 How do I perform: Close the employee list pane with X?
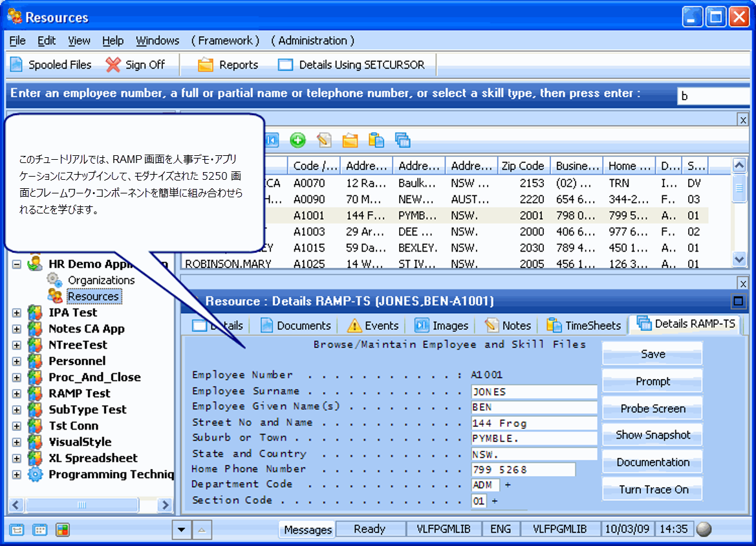pos(742,120)
